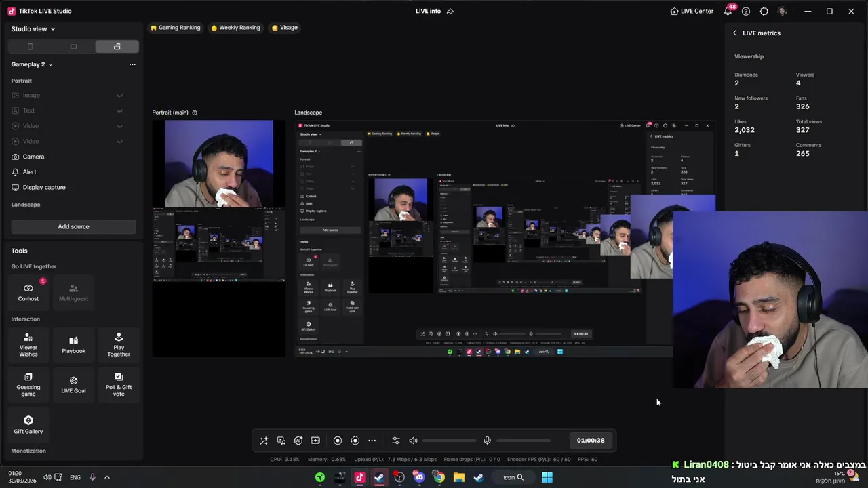The width and height of the screenshot is (868, 488).
Task: Click the replay record icon
Action: 355,441
